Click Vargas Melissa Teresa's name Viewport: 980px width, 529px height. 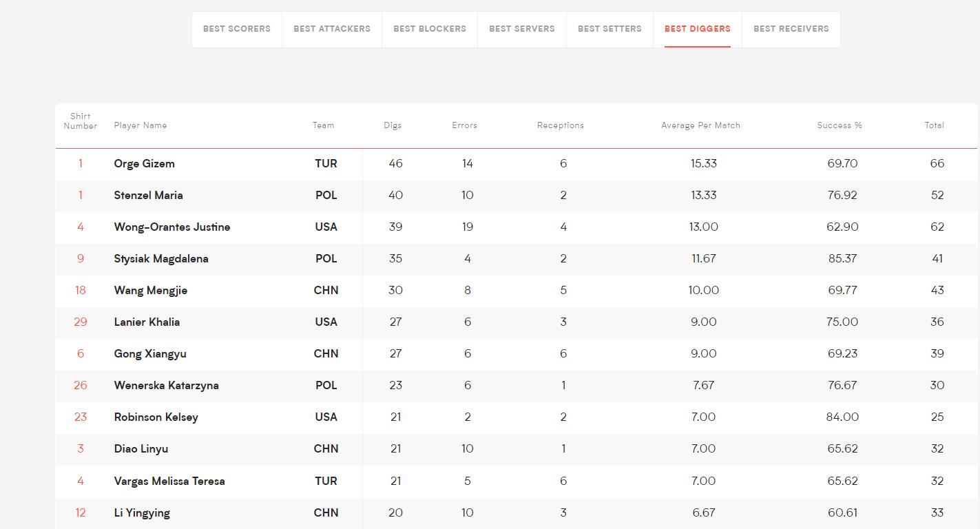point(169,481)
